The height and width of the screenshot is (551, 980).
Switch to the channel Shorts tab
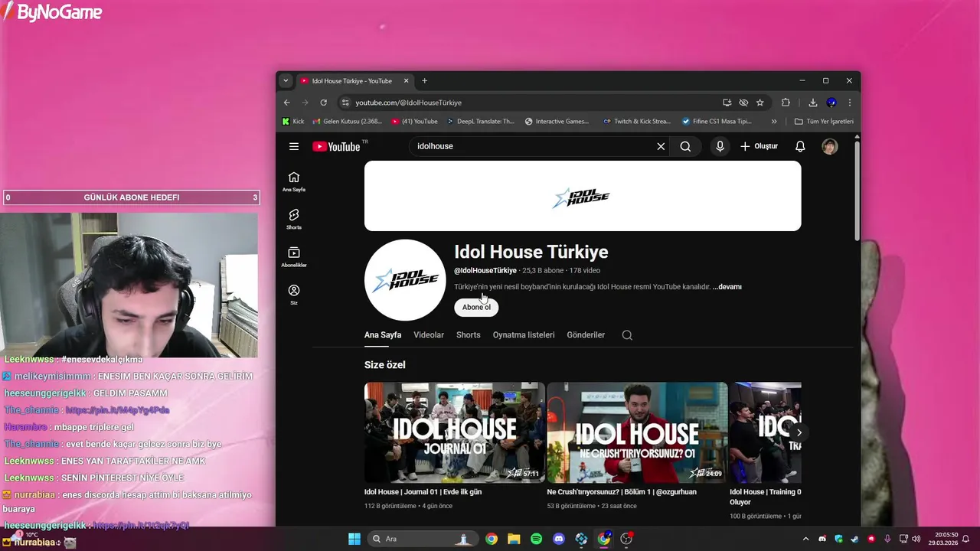[x=469, y=335]
